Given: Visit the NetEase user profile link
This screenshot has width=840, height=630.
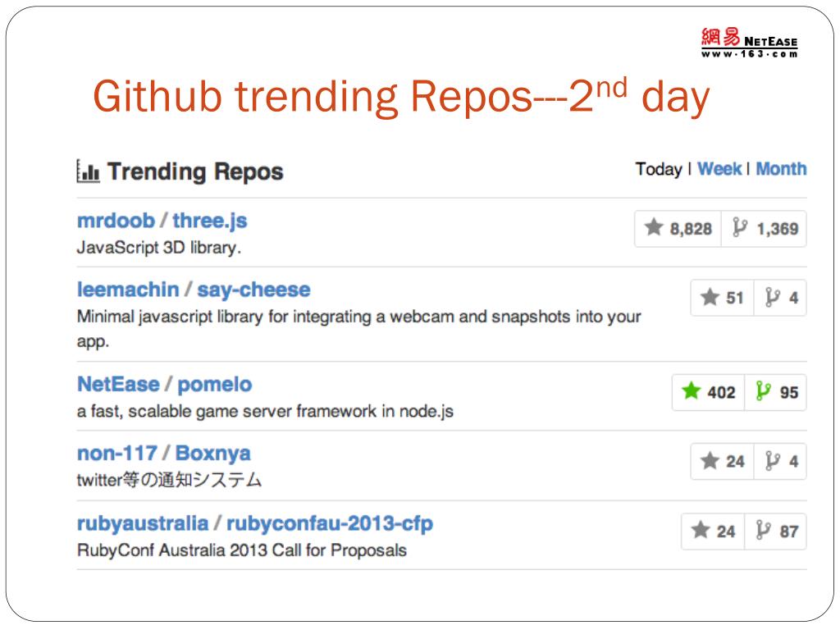Looking at the screenshot, I should click(118, 384).
